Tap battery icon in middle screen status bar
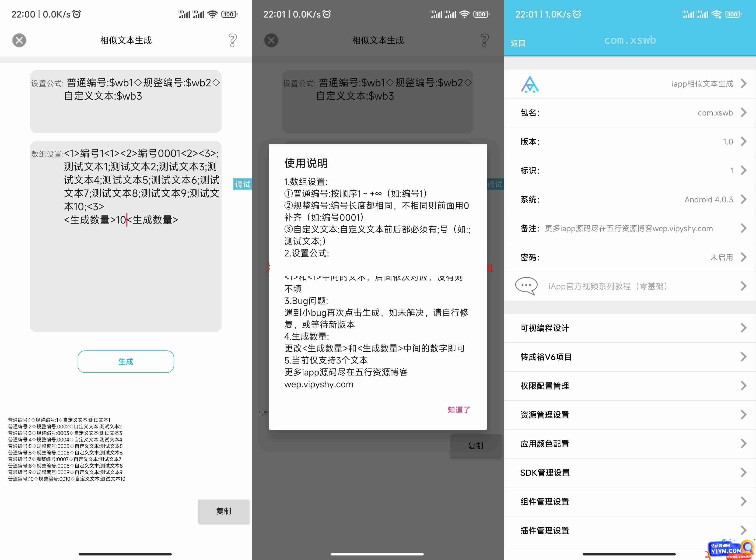This screenshot has height=560, width=756. pyautogui.click(x=481, y=14)
